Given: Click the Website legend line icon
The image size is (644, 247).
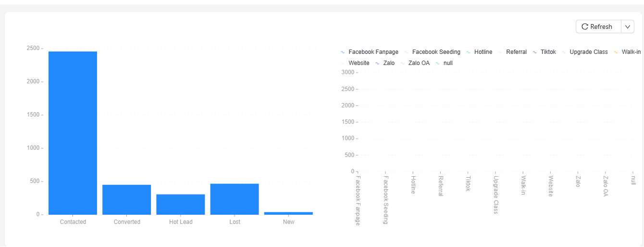Looking at the screenshot, I should click(343, 63).
